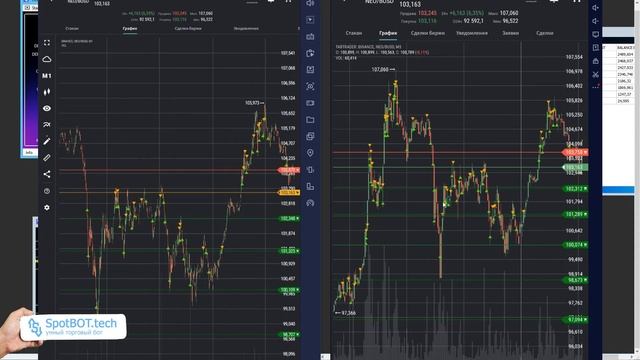The width and height of the screenshot is (640, 360).
Task: Click the phone vibrate icon in middle sidebar
Action: pyautogui.click(x=310, y=170)
